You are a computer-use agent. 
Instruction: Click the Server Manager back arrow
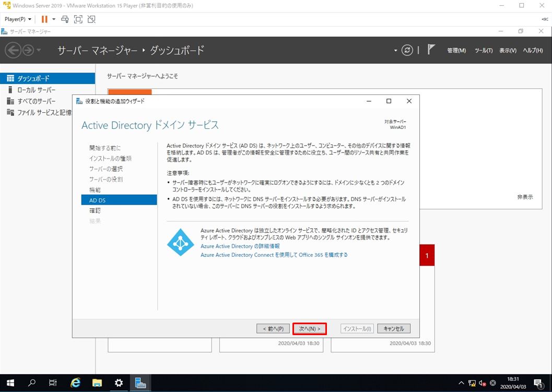tap(13, 50)
